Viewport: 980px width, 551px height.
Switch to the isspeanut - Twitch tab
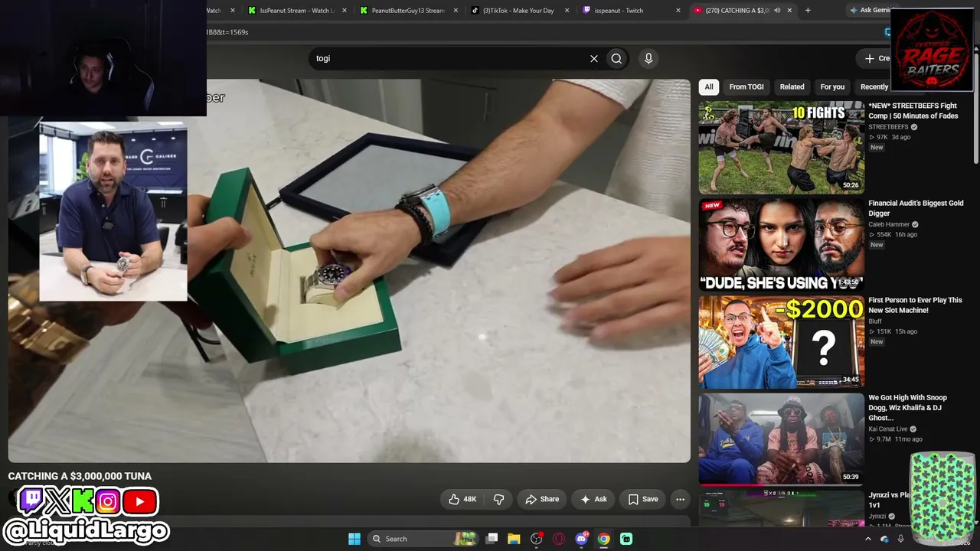click(x=630, y=10)
